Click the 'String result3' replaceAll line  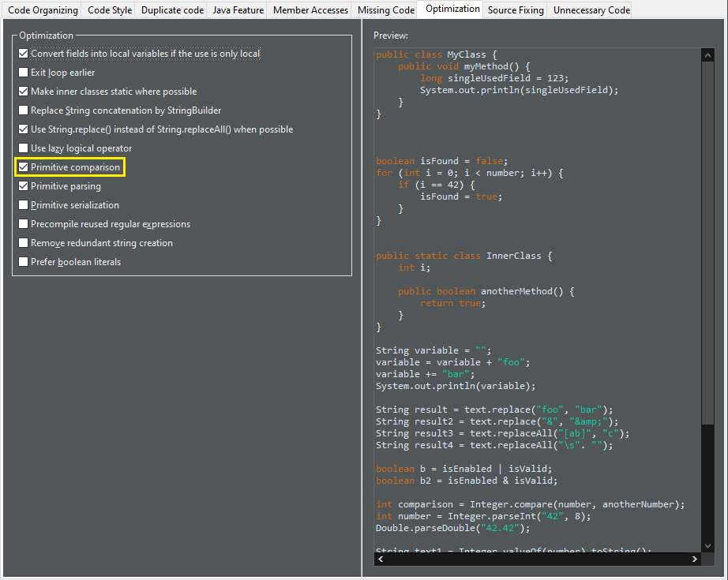pos(502,433)
